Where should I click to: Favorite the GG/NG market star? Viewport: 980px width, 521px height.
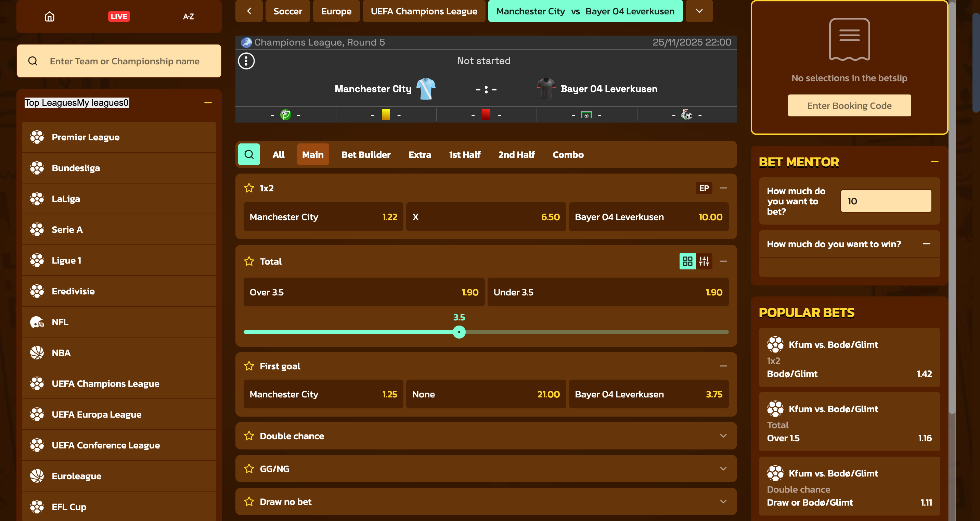(x=249, y=469)
